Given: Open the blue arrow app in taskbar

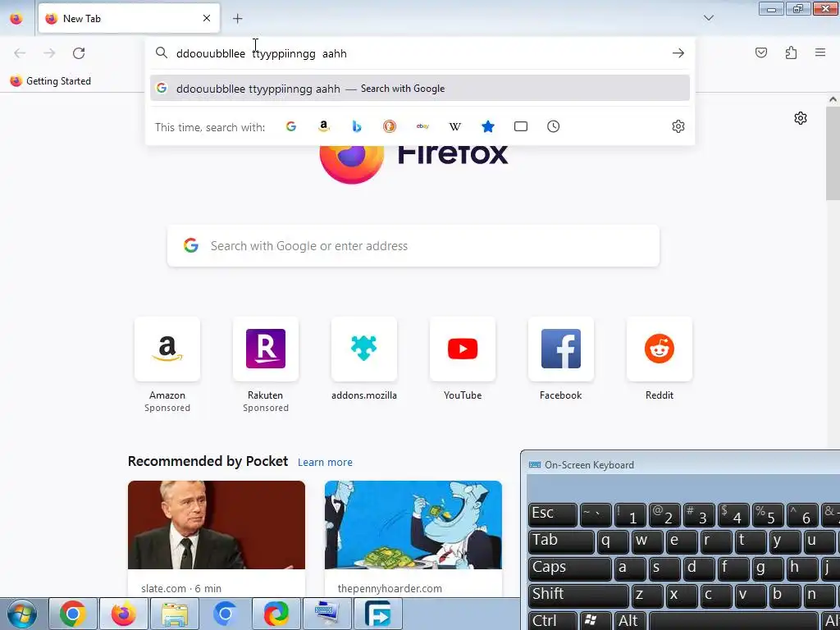Looking at the screenshot, I should [378, 614].
